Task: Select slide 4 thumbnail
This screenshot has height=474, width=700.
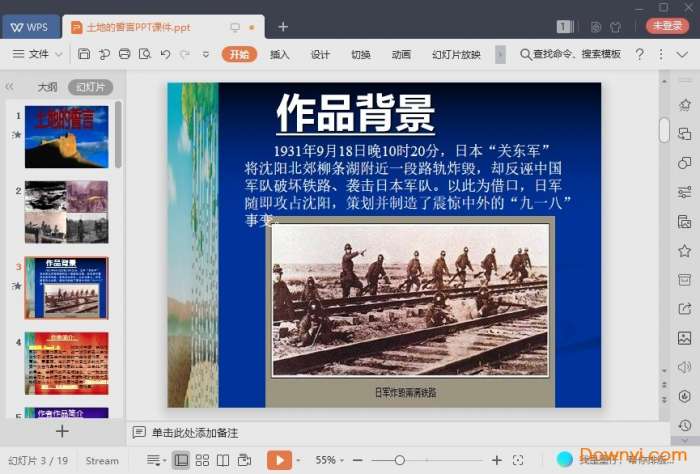Action: click(x=66, y=364)
